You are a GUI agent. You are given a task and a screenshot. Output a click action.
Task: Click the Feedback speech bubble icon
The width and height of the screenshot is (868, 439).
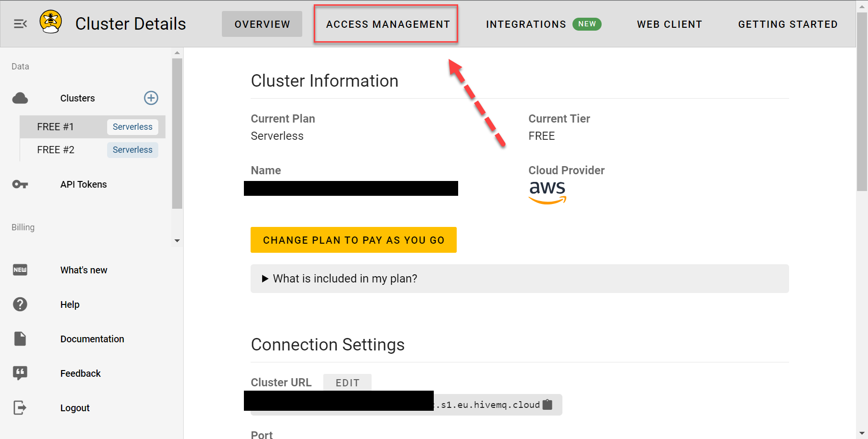pos(20,373)
